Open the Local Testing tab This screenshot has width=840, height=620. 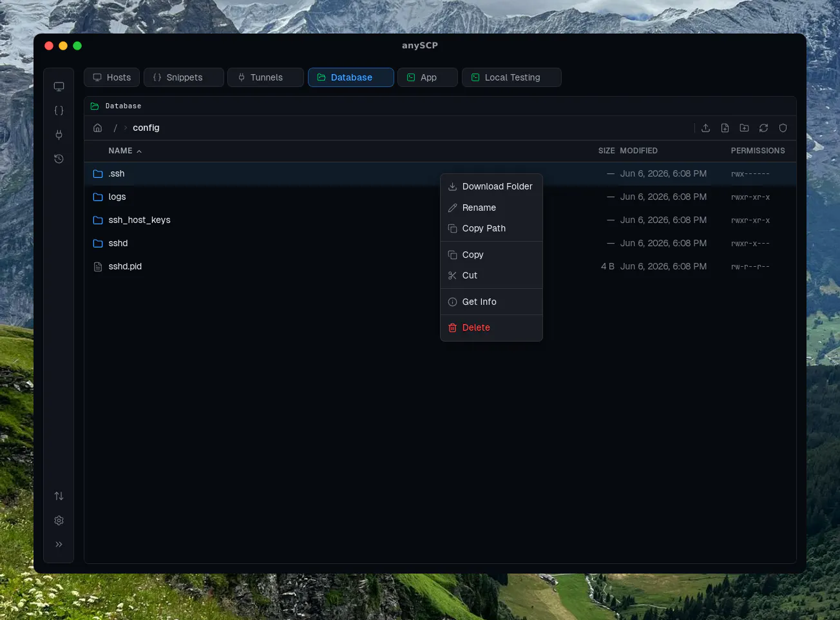click(x=512, y=77)
